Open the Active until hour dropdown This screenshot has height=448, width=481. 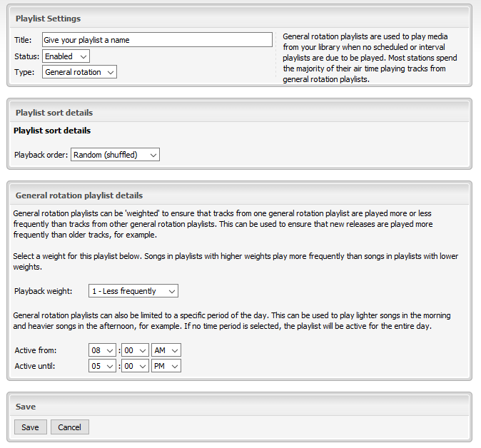101,366
